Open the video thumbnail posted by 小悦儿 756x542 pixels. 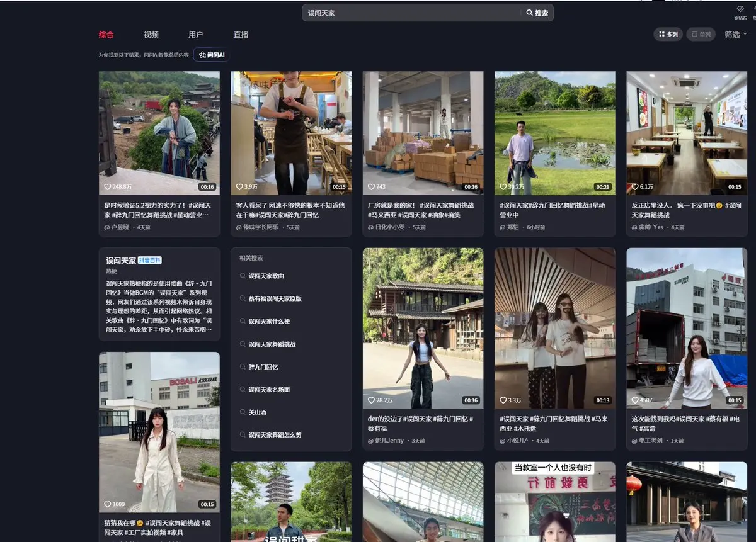tap(555, 328)
